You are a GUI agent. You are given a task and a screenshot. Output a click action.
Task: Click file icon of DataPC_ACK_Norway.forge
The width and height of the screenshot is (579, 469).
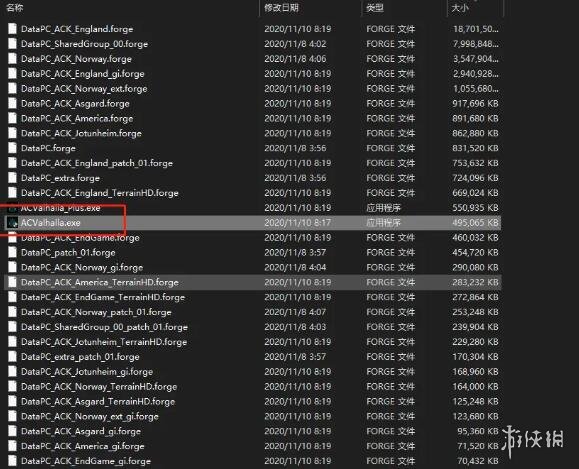[x=13, y=59]
